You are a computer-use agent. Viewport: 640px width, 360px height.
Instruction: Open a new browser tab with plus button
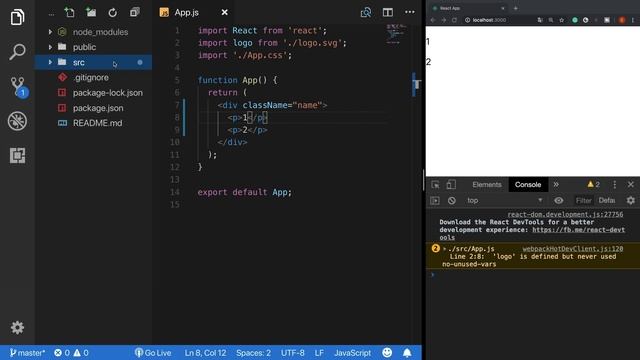(516, 8)
